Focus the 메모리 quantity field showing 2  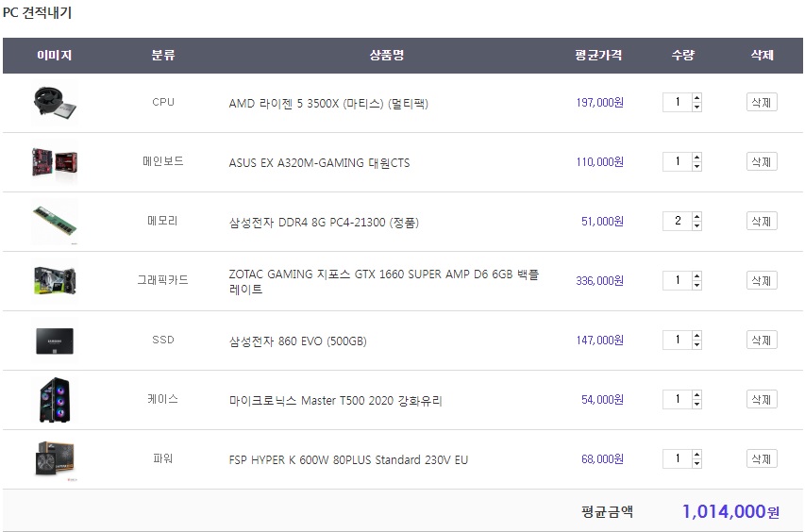[x=678, y=222]
